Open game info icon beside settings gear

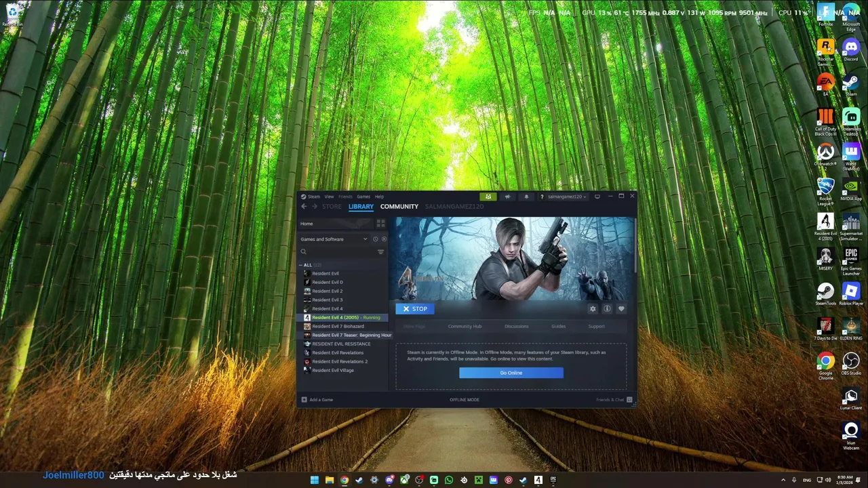[x=607, y=309]
